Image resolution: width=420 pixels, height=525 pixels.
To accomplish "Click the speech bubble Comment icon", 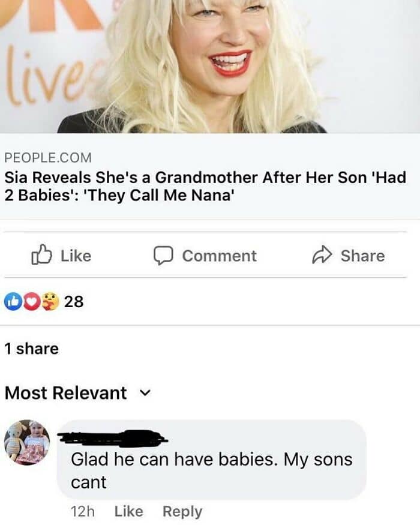I will 162,256.
